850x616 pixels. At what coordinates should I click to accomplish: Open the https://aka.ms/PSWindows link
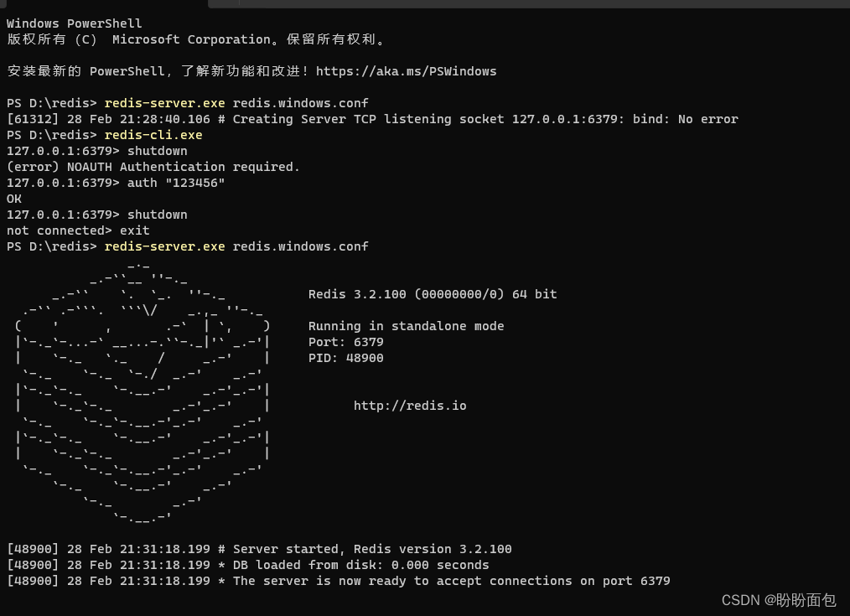point(406,71)
